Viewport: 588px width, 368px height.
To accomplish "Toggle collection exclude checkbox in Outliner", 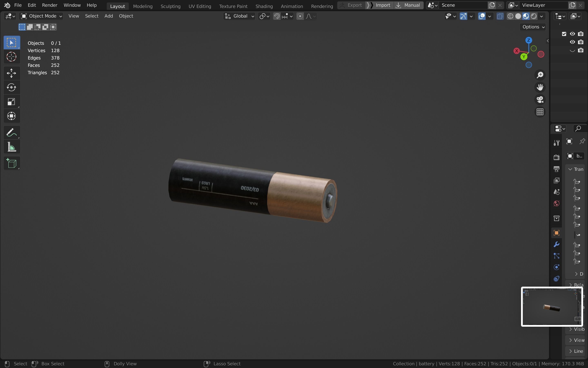I will (x=564, y=34).
